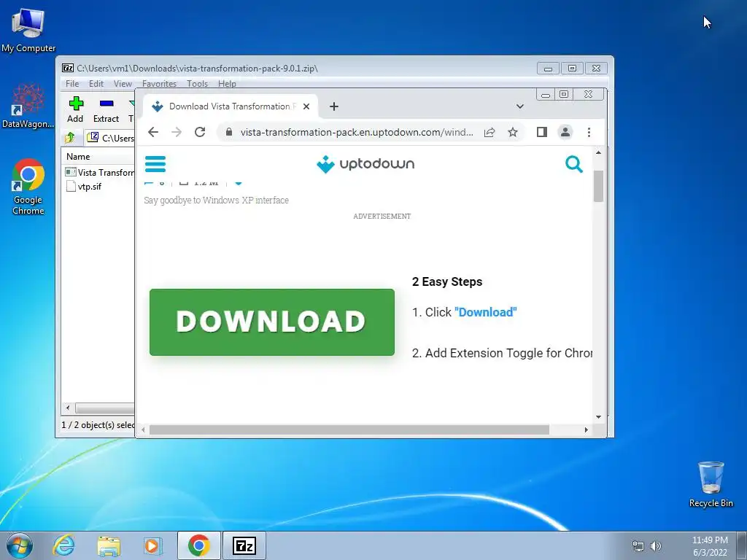Open a new Chrome tab

tap(334, 106)
